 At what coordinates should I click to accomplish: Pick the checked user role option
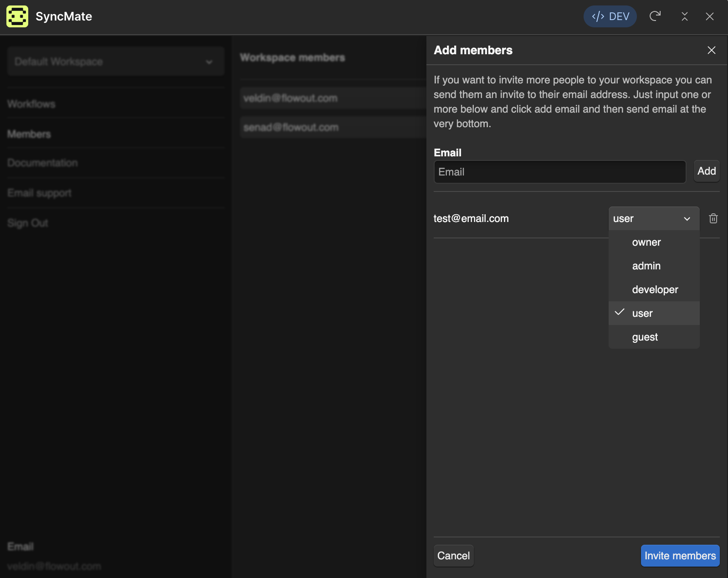[642, 314]
